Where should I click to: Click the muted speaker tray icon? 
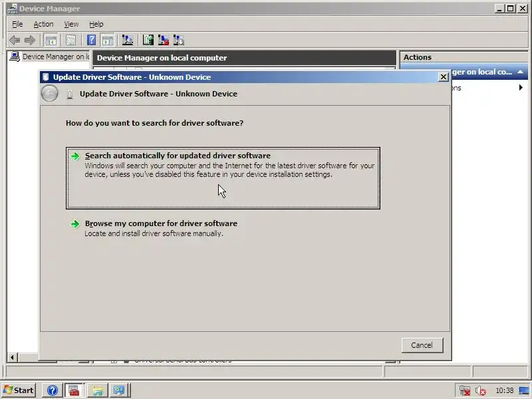[480, 391]
